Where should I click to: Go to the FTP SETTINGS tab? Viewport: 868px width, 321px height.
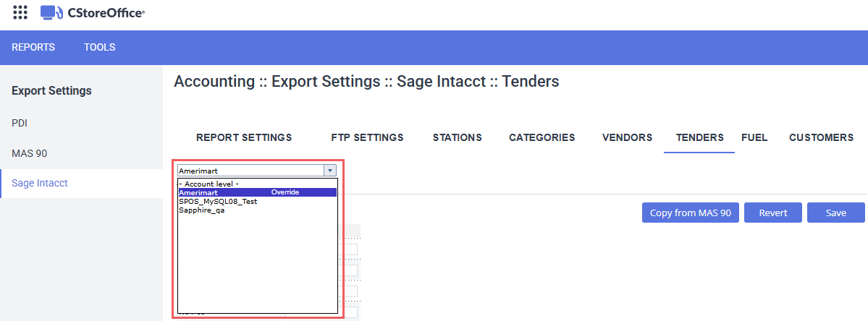(367, 137)
